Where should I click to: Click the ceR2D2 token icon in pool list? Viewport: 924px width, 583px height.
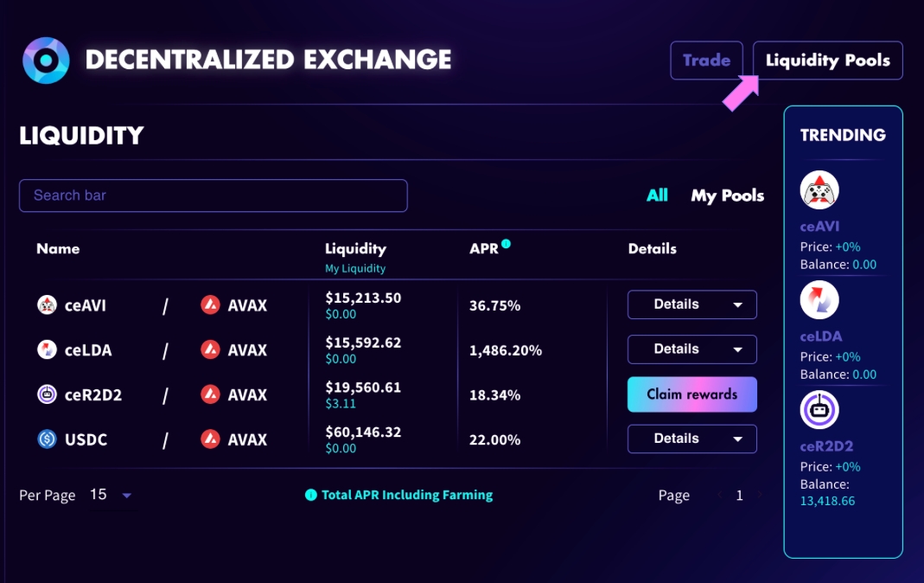[47, 394]
